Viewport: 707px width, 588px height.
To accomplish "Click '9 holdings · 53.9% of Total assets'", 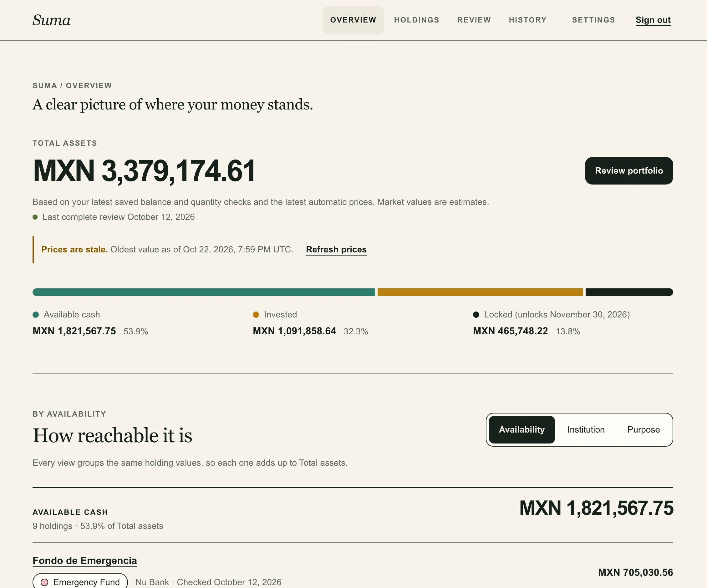I will (x=98, y=526).
